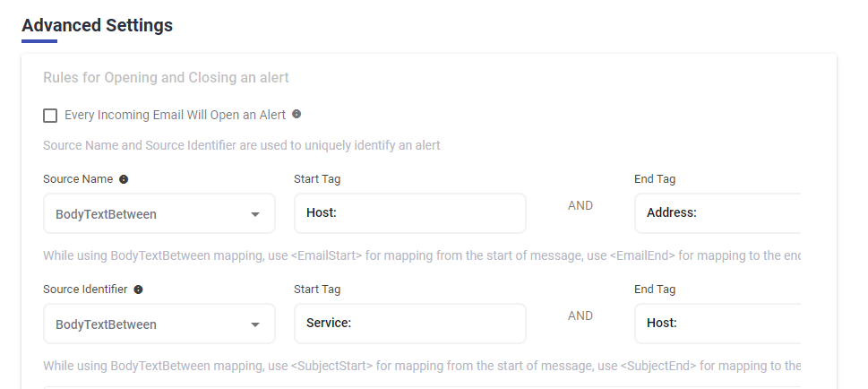The width and height of the screenshot is (868, 389).
Task: Click the AND label in Source Name row
Action: click(580, 206)
